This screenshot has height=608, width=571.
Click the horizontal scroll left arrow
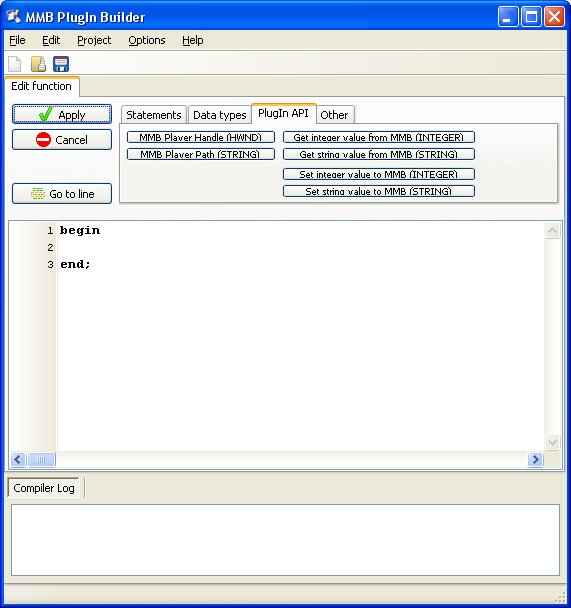pos(18,460)
